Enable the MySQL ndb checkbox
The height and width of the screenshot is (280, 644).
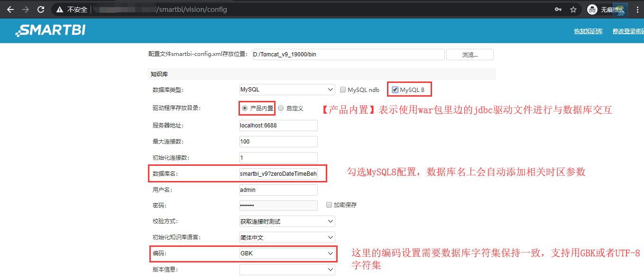click(x=343, y=90)
